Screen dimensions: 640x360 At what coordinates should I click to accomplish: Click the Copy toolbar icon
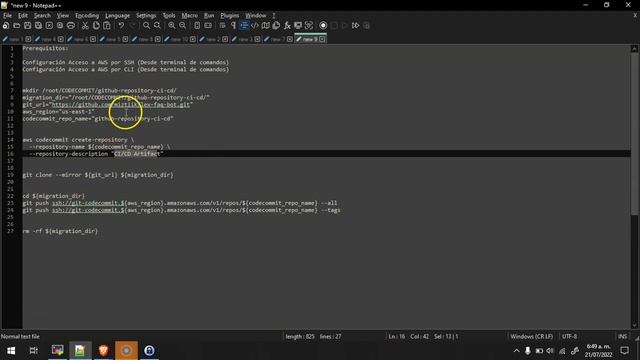click(96, 25)
